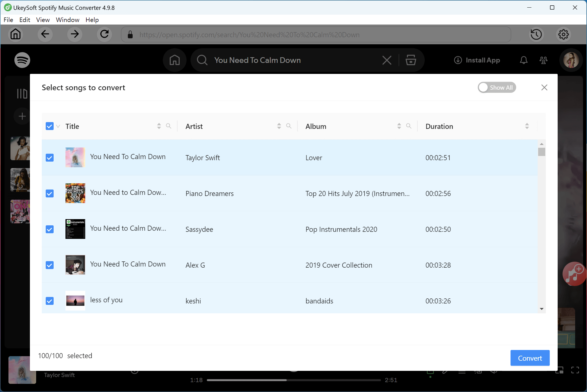Click the toolbar home icon
The height and width of the screenshot is (392, 587).
(16, 34)
